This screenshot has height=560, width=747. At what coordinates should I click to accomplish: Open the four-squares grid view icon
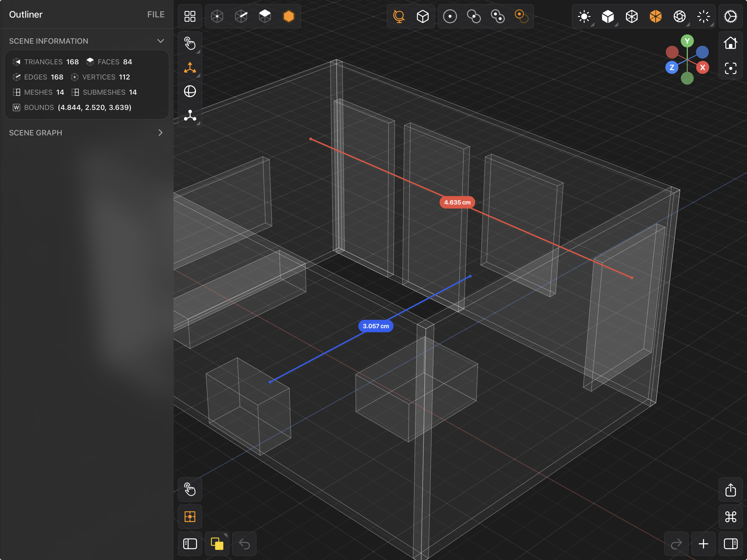(190, 16)
